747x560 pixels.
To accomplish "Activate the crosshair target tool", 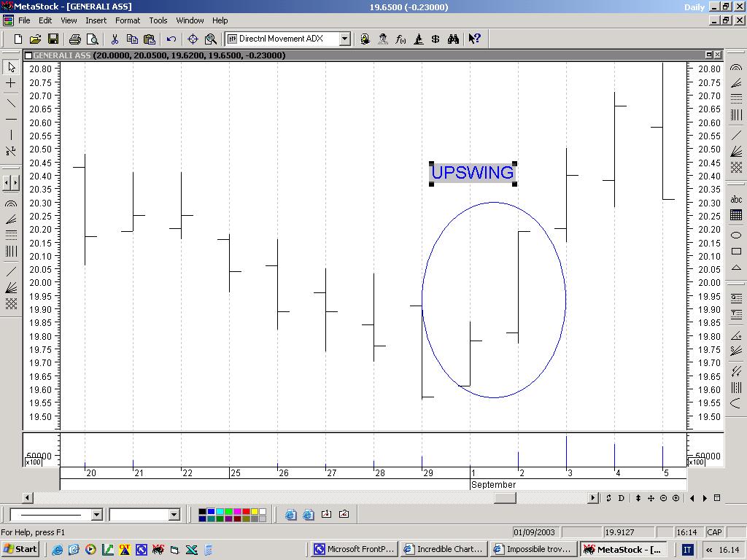I will [x=193, y=39].
